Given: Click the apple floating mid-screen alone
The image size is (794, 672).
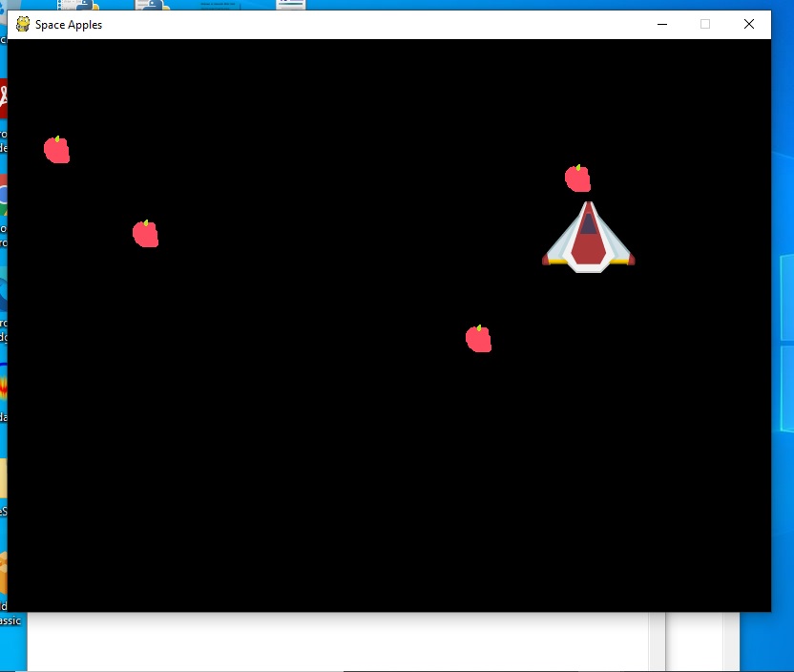Looking at the screenshot, I should coord(478,339).
